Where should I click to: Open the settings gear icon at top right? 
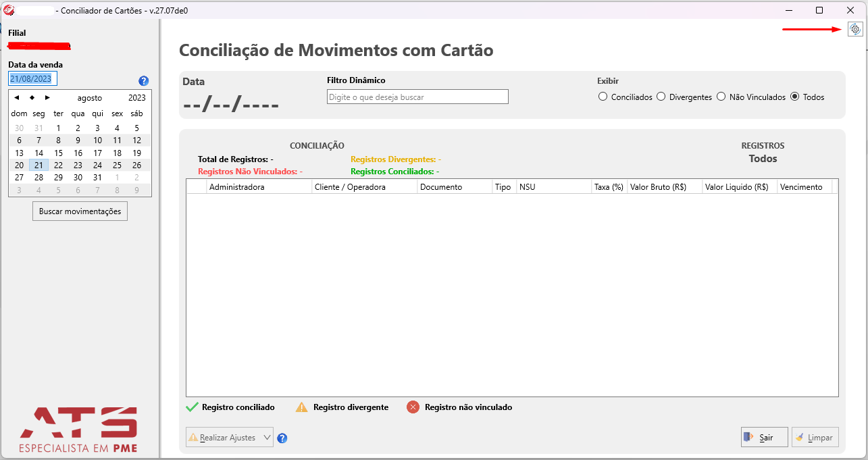(855, 29)
